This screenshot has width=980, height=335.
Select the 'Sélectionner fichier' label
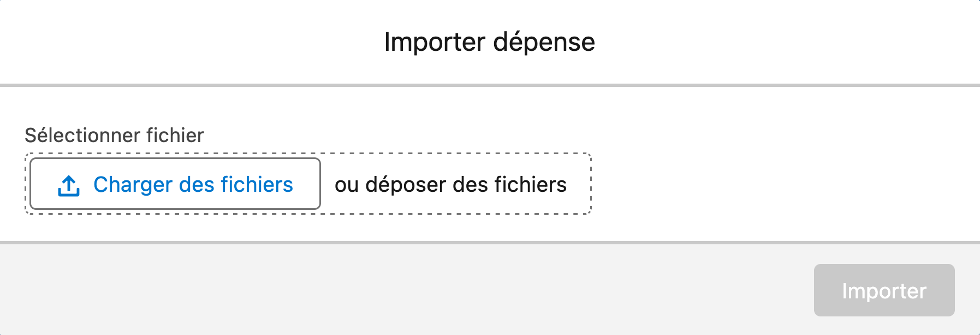[x=115, y=135]
